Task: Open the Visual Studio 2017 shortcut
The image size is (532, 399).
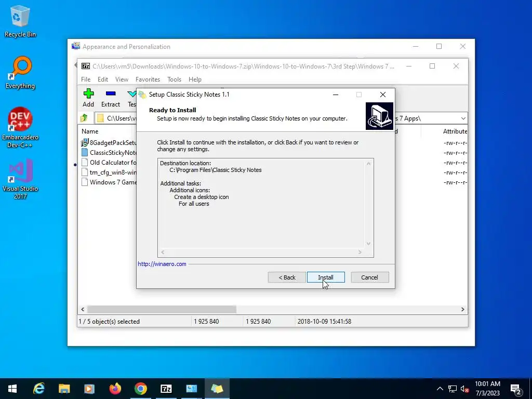Action: click(x=20, y=179)
